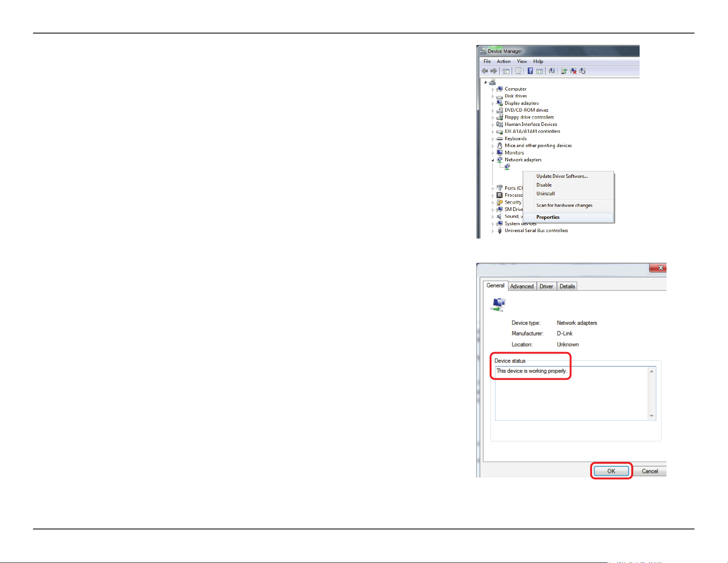Viewport: 728px width, 563px height.
Task: Open the blue Help question-mark toolbar icon
Action: [x=530, y=71]
